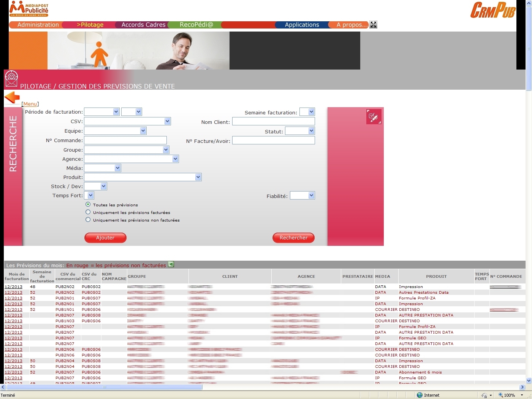Click the Nom Client text field
532x399 pixels.
(x=273, y=122)
